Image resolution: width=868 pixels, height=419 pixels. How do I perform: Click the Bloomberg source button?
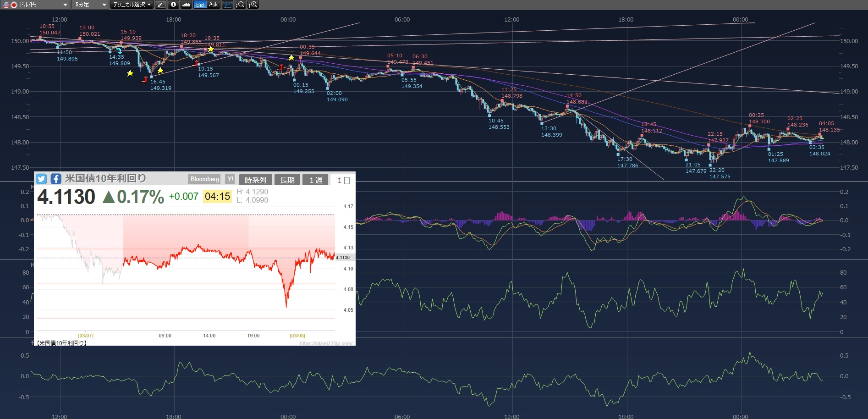click(205, 179)
